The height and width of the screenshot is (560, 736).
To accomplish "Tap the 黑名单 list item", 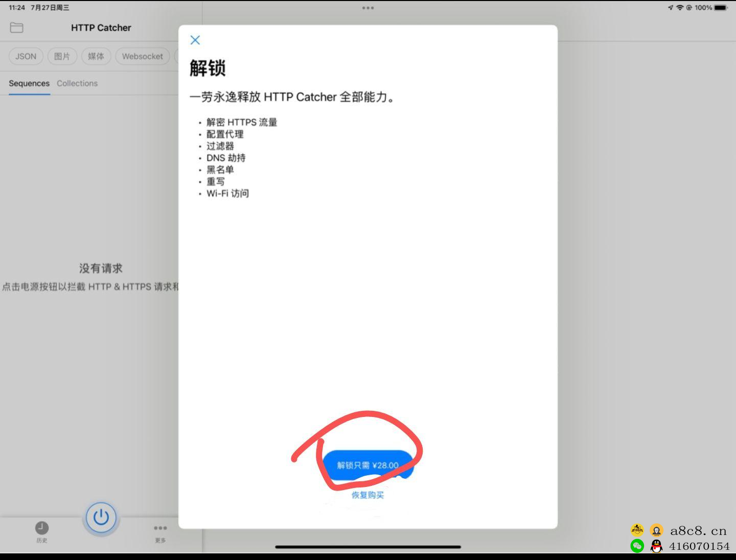I will [220, 170].
